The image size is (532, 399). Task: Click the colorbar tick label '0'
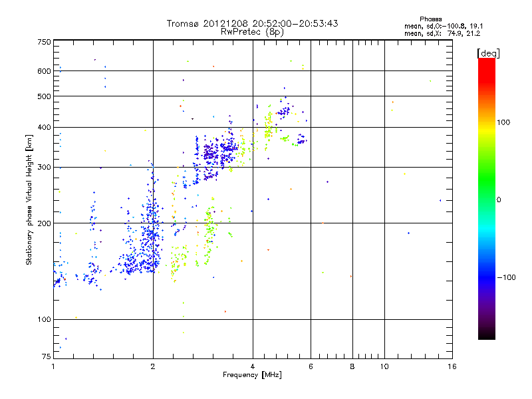pos(499,200)
